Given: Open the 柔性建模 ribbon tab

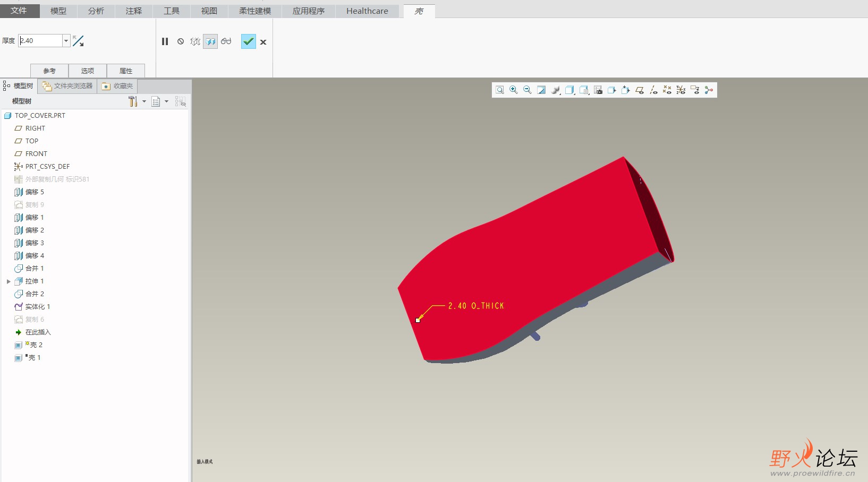Looking at the screenshot, I should 255,11.
